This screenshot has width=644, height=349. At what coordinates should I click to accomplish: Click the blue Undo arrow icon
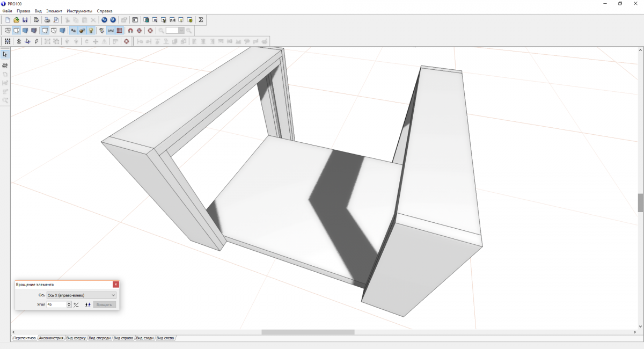pyautogui.click(x=104, y=20)
